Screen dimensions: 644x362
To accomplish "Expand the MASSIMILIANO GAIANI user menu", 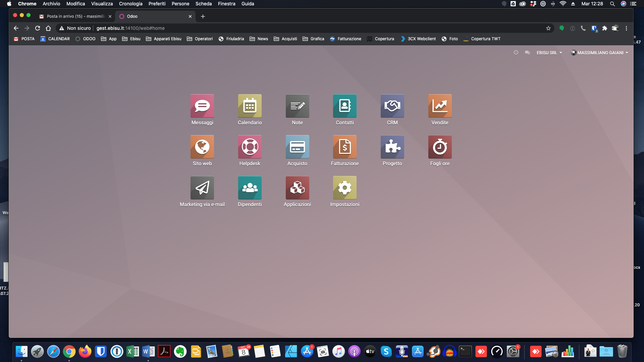I will (x=600, y=53).
